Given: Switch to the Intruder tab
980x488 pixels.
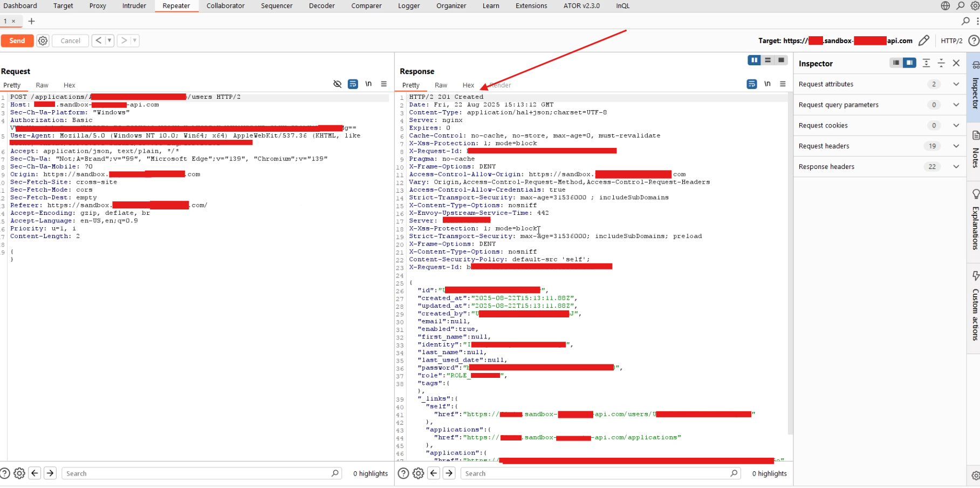Looking at the screenshot, I should 134,6.
